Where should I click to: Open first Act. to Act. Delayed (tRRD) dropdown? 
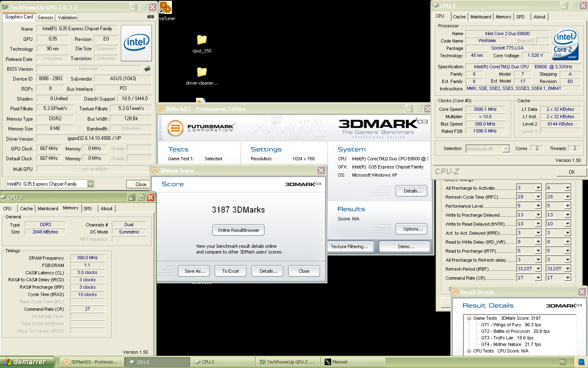(x=538, y=233)
